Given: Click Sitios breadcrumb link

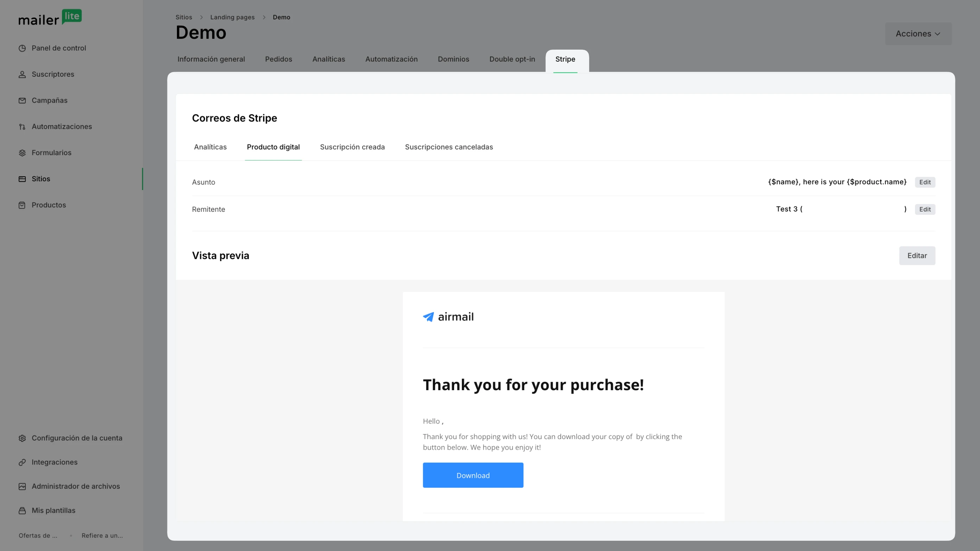Looking at the screenshot, I should pos(184,18).
